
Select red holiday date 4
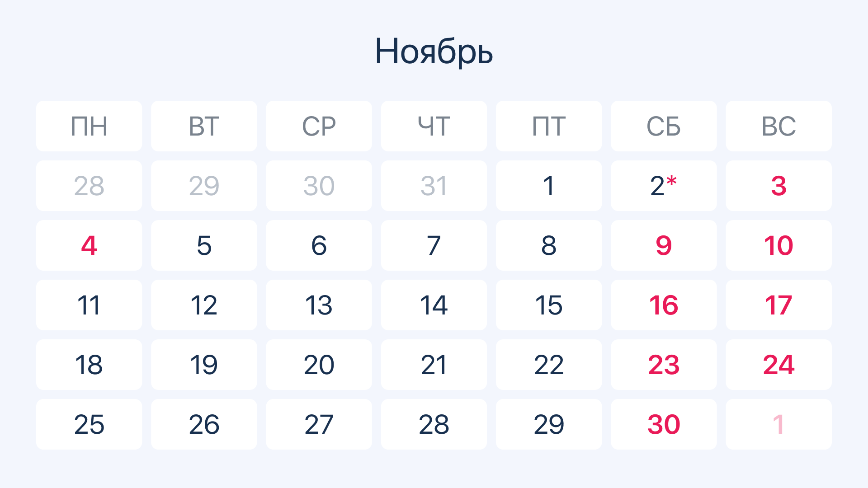click(89, 245)
